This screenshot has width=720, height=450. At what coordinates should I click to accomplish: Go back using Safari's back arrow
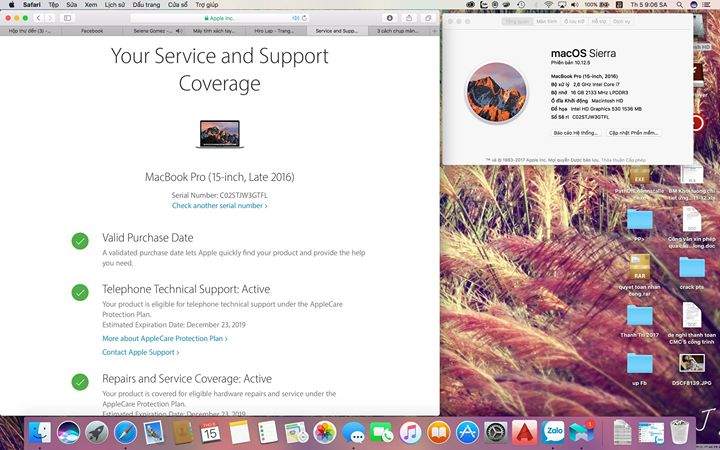[x=39, y=18]
